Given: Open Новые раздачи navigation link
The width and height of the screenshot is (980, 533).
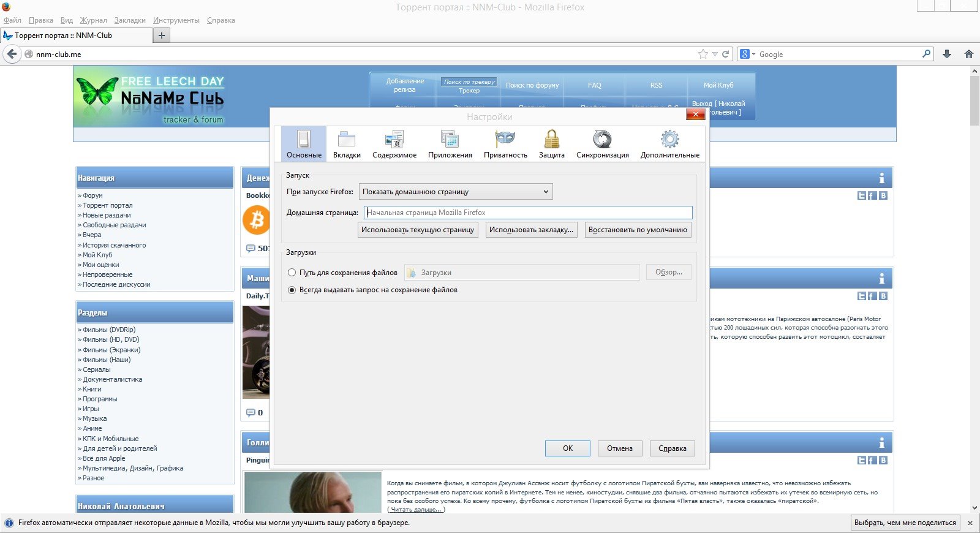Looking at the screenshot, I should 107,215.
